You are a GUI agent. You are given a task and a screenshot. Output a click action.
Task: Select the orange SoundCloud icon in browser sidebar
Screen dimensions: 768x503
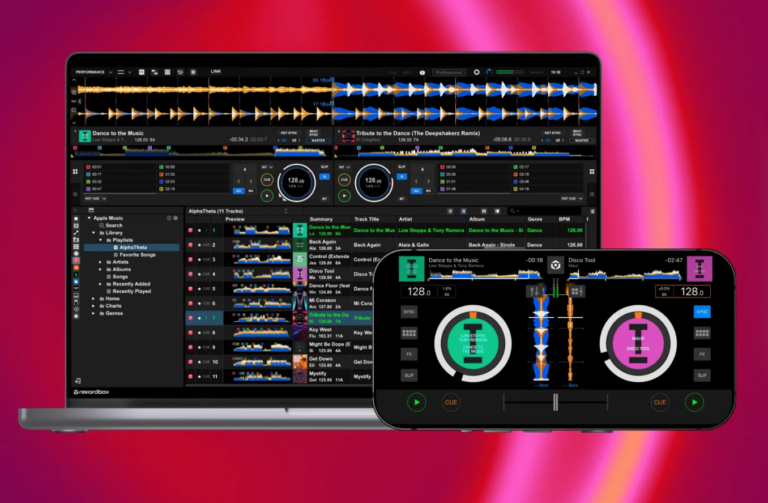[76, 268]
